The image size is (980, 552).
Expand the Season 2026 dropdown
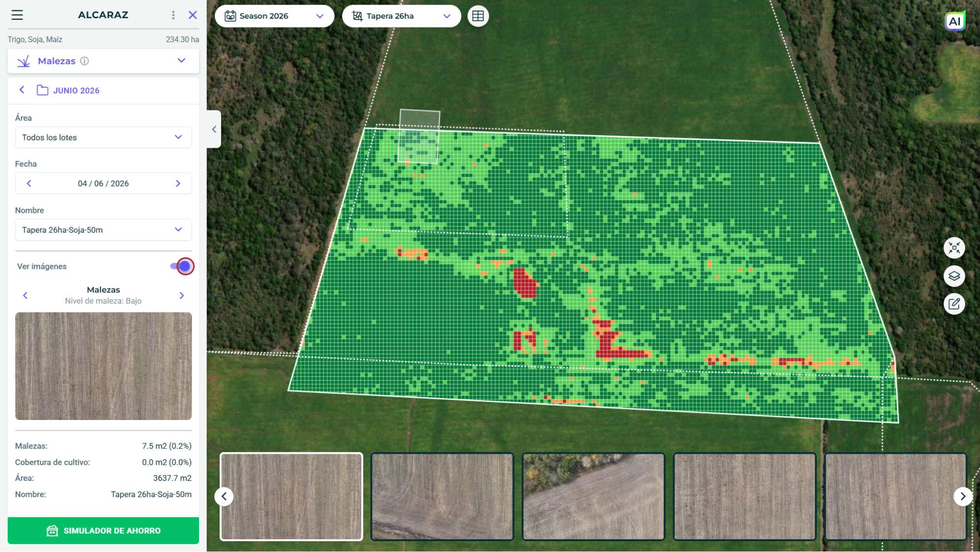click(x=275, y=16)
